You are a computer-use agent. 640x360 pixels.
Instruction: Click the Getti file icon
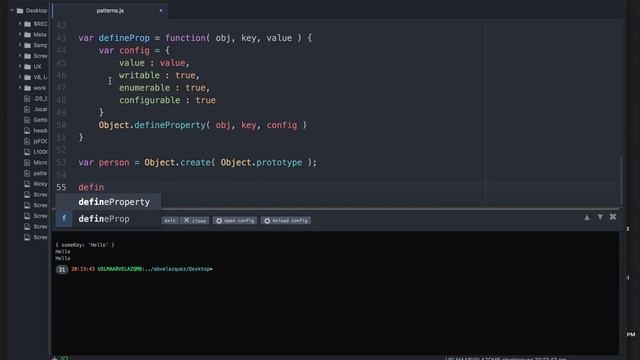pos(27,120)
